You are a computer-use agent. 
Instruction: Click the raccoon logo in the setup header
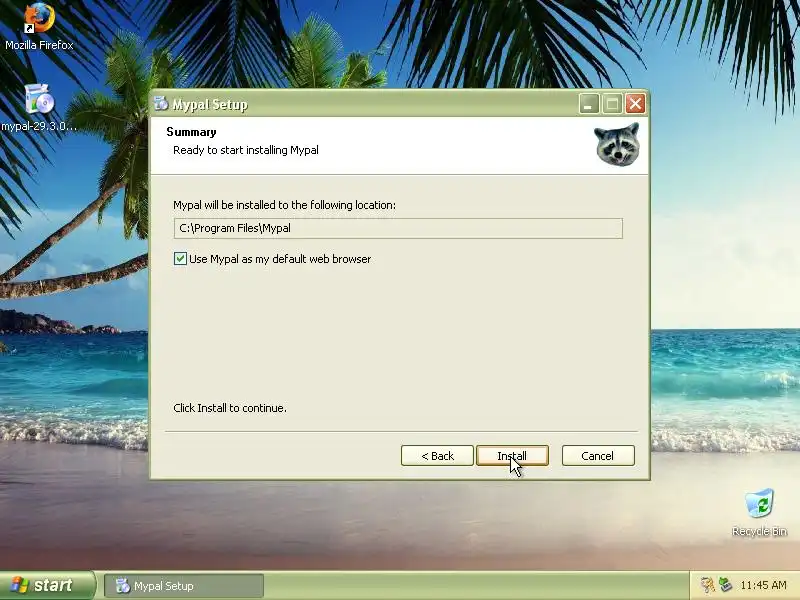[x=617, y=144]
